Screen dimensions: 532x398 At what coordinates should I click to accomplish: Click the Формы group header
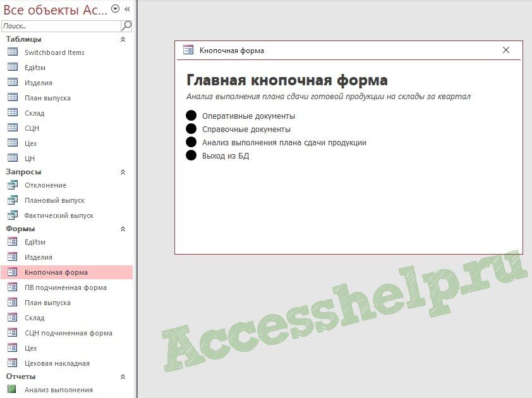[x=20, y=229]
